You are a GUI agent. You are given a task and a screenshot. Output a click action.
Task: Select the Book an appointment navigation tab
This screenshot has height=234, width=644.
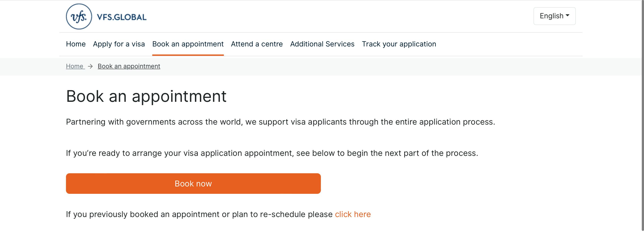point(188,44)
